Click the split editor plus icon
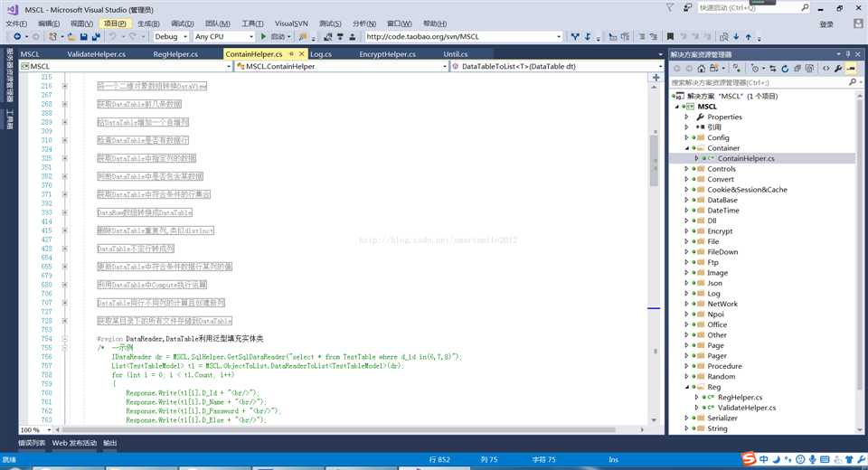This screenshot has width=868, height=470. (x=656, y=78)
